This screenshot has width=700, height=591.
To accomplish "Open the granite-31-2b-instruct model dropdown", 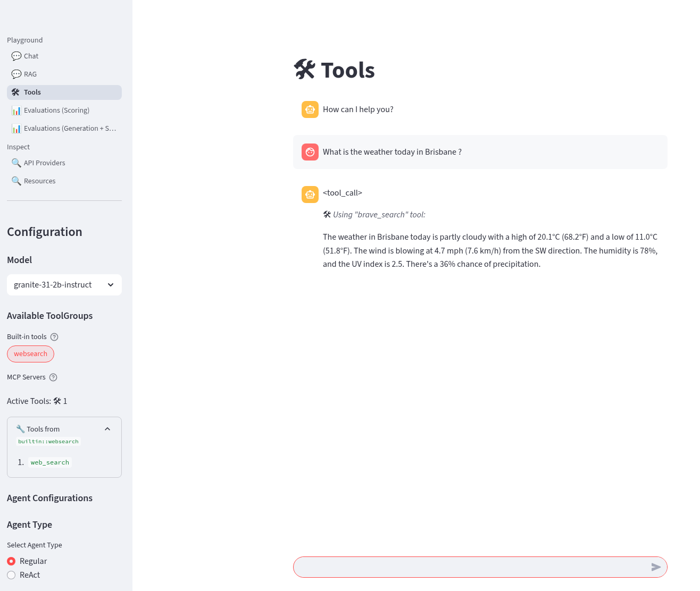I will (64, 285).
